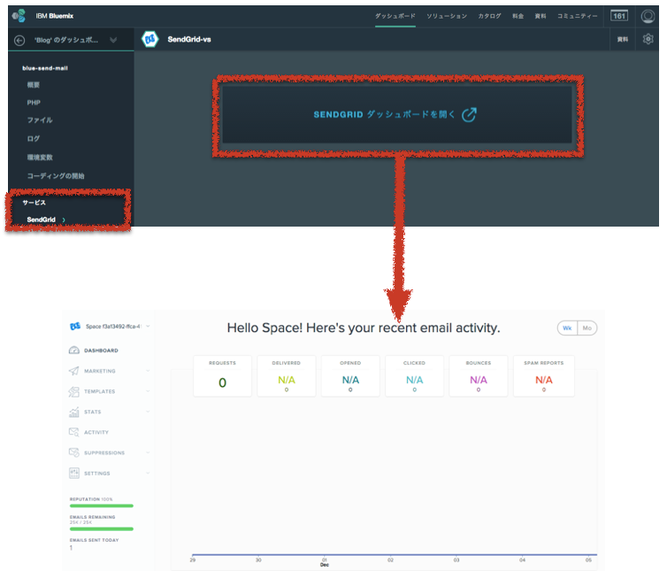Click the SENDGRID ダッシュボードを開く button

[x=398, y=115]
